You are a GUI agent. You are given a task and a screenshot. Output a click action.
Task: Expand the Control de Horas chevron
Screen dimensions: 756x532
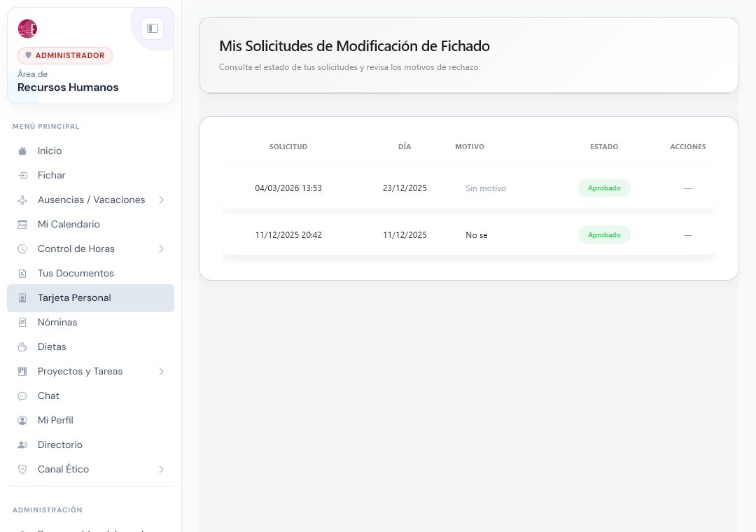[162, 249]
